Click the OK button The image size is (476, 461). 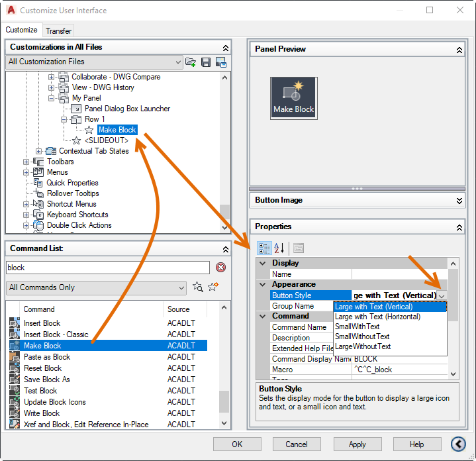tap(237, 444)
